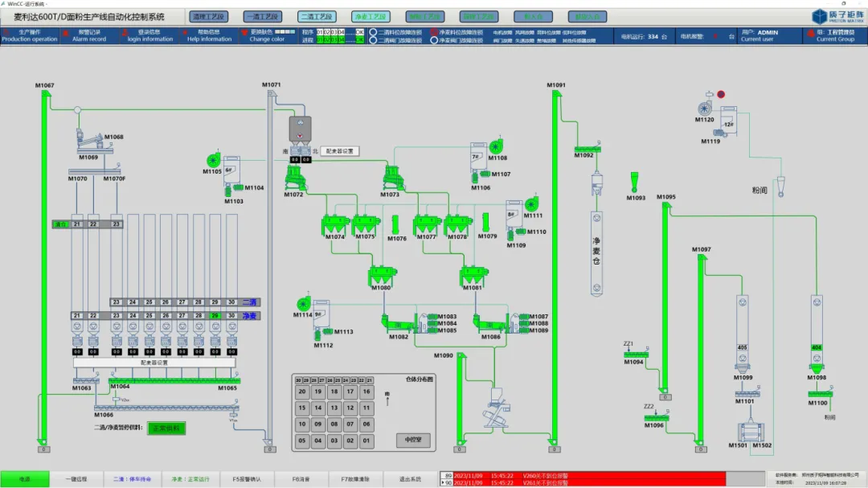The width and height of the screenshot is (868, 488).
Task: Select the M1105 fan icon
Action: [213, 161]
